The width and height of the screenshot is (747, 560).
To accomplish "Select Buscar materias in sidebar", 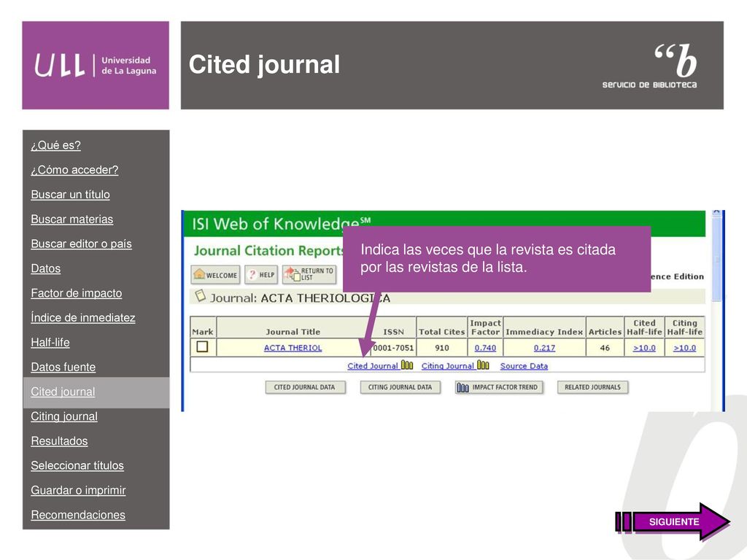I will (x=72, y=219).
